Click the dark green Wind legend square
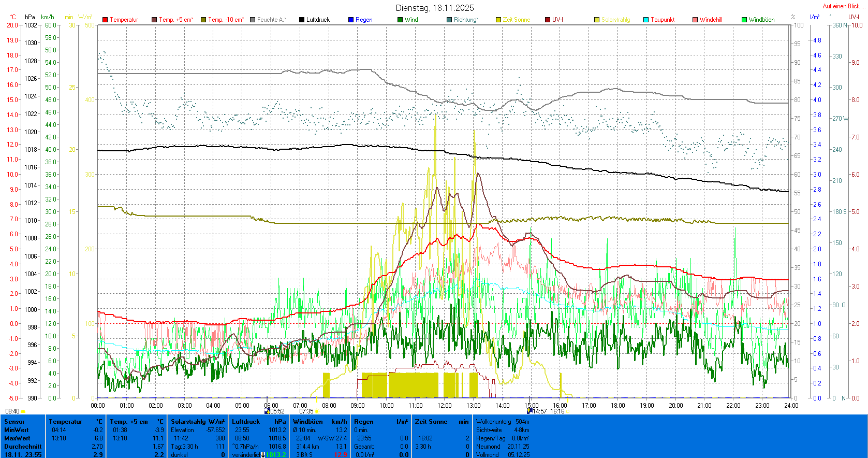The image size is (868, 458). coord(400,20)
